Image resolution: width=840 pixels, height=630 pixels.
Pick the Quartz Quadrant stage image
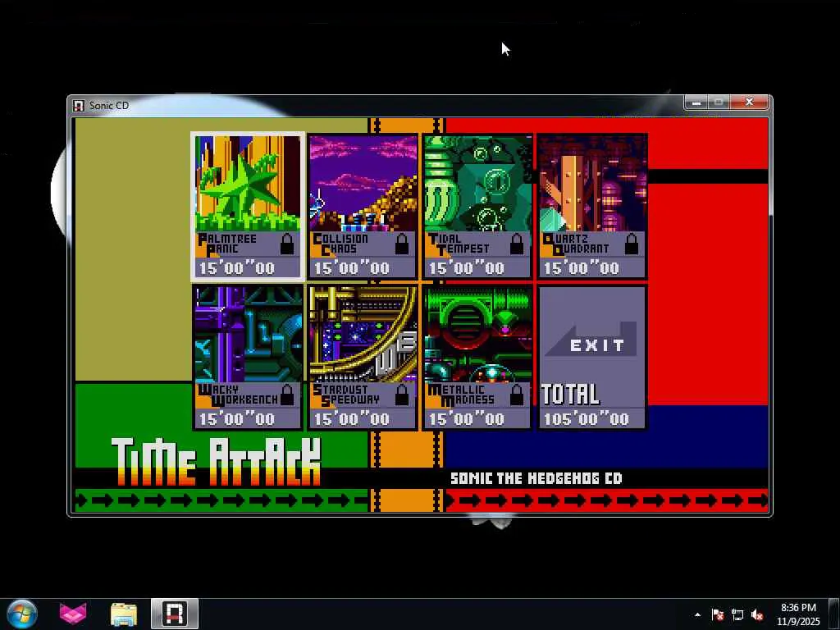(592, 183)
